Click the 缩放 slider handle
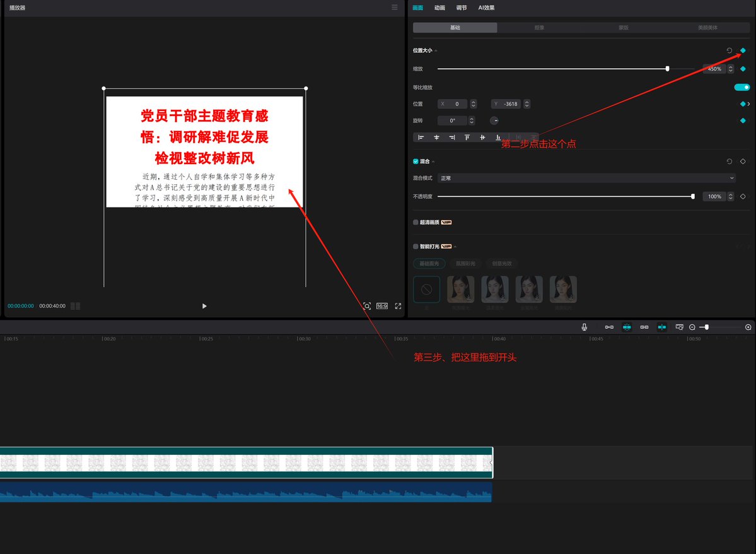This screenshot has width=756, height=554. click(x=667, y=69)
